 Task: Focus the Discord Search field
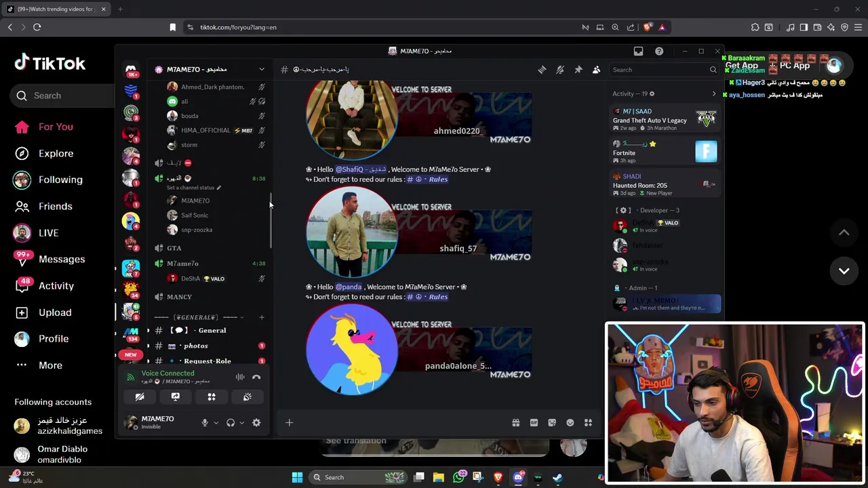[664, 70]
